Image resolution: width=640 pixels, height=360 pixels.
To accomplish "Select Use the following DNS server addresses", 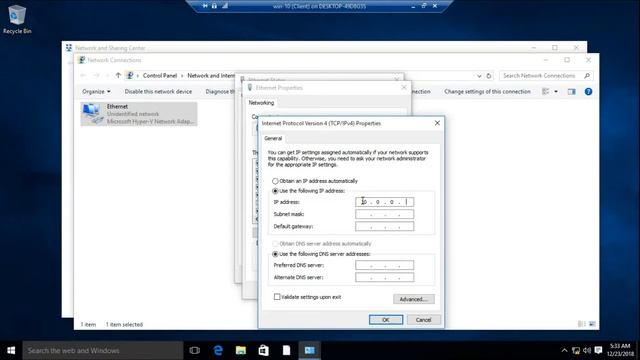I will tap(321, 254).
